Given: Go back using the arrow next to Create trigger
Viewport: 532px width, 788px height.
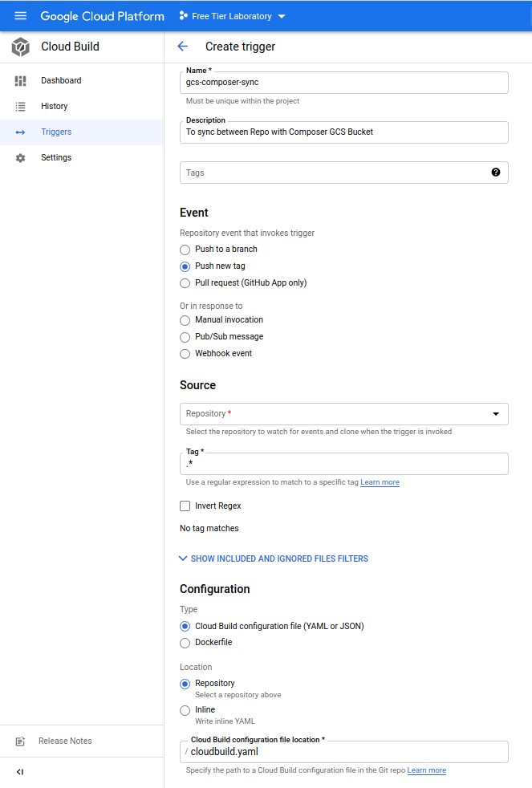Looking at the screenshot, I should click(x=182, y=47).
